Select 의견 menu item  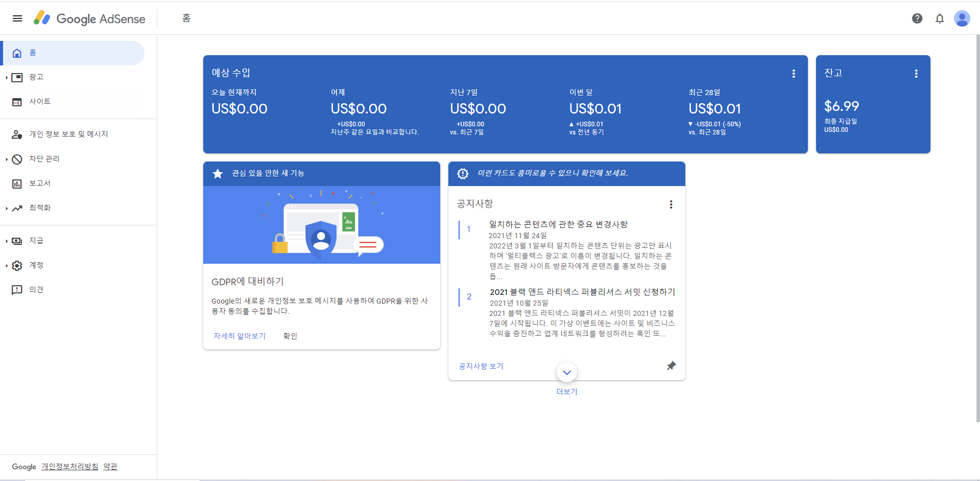click(73, 290)
